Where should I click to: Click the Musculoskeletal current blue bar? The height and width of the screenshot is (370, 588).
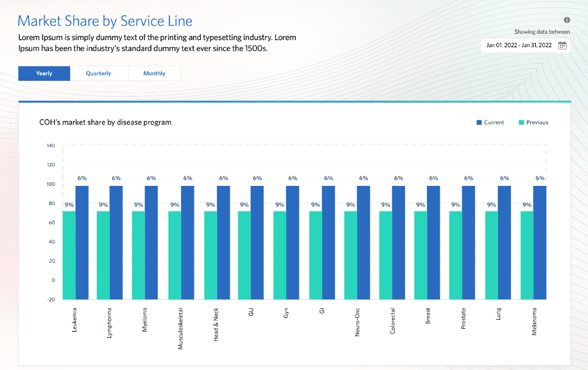(x=188, y=243)
